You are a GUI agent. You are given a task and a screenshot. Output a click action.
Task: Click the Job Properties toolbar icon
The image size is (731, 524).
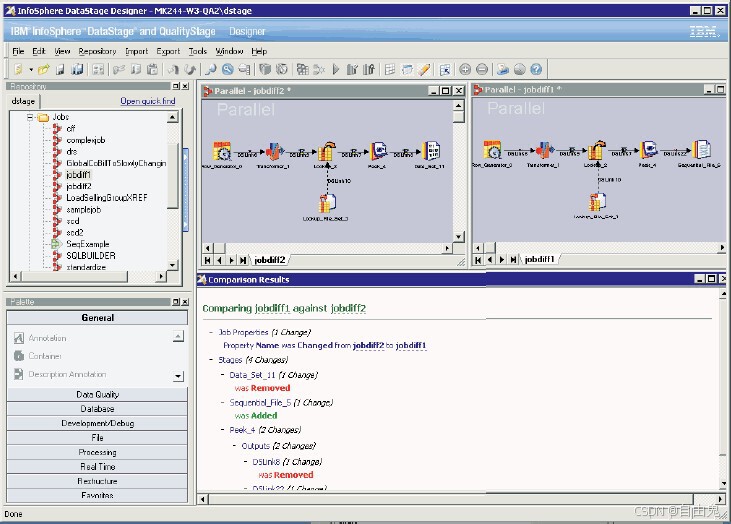[x=98, y=69]
